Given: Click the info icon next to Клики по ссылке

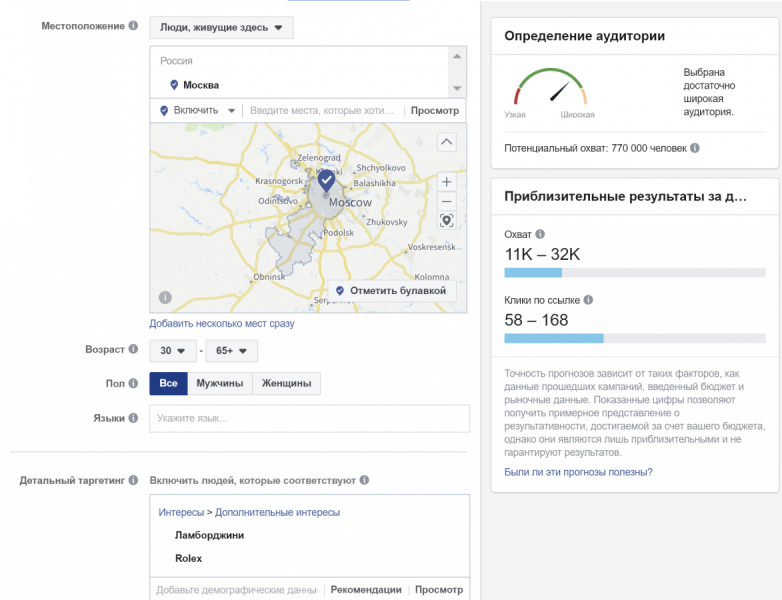Looking at the screenshot, I should point(588,299).
